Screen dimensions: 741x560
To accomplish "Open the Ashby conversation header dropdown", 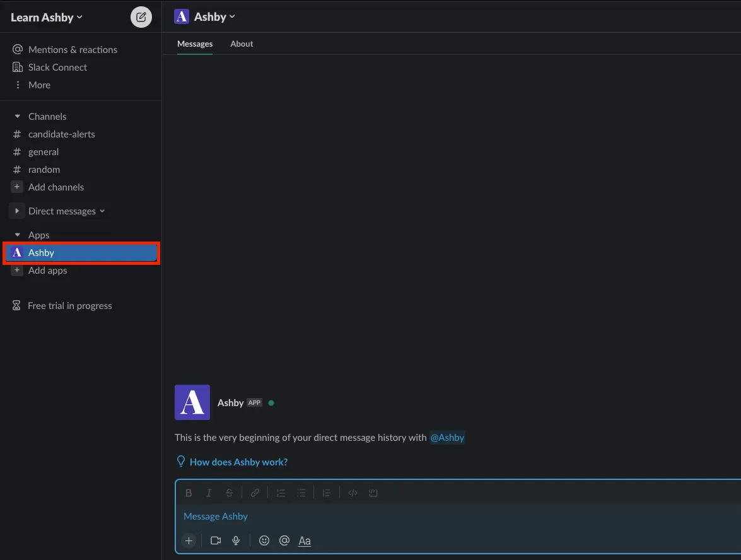I will [x=214, y=16].
